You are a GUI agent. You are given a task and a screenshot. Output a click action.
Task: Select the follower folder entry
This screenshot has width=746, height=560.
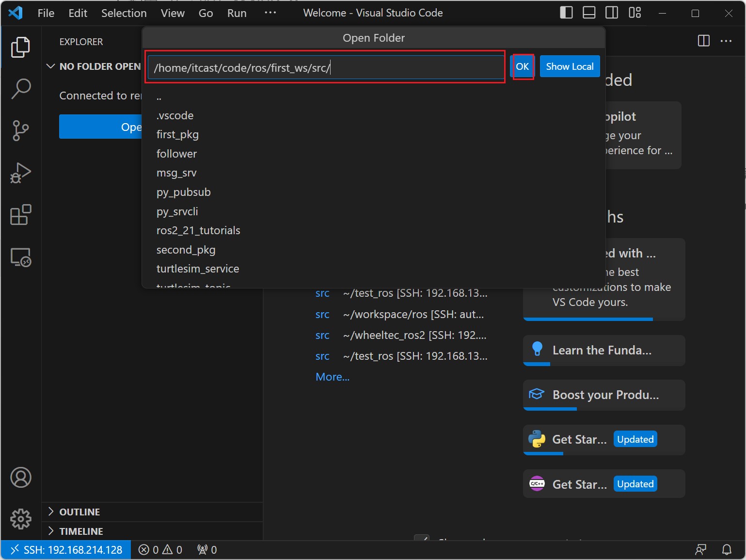373,154
